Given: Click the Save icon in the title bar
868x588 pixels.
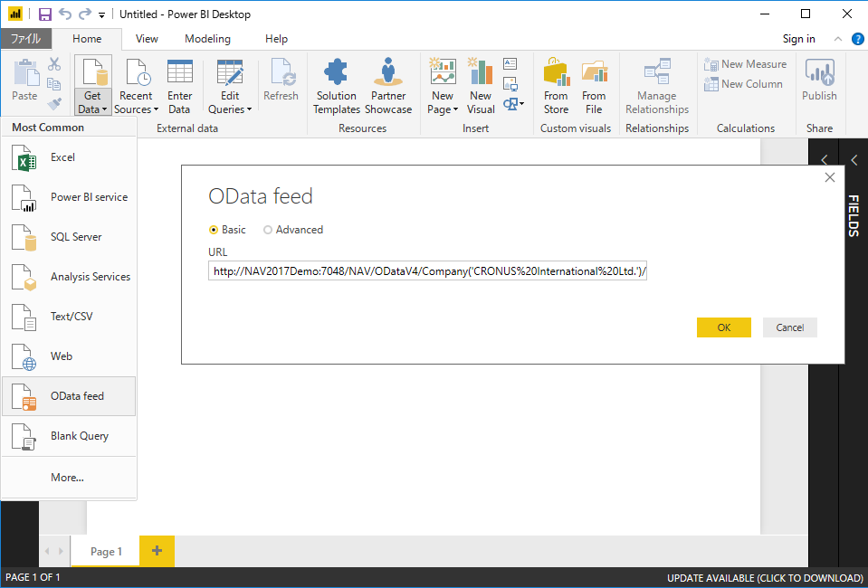Looking at the screenshot, I should 45,14.
